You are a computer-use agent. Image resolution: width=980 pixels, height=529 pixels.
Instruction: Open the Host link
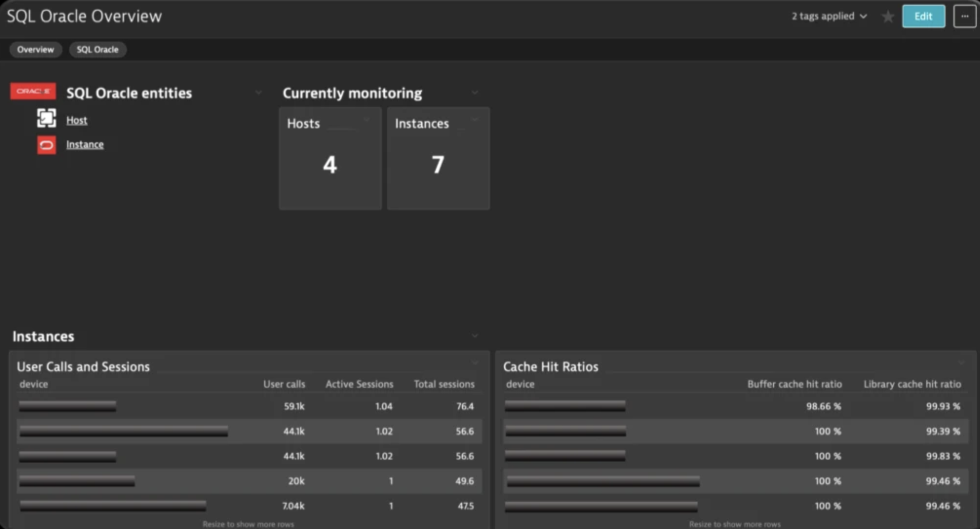point(77,120)
